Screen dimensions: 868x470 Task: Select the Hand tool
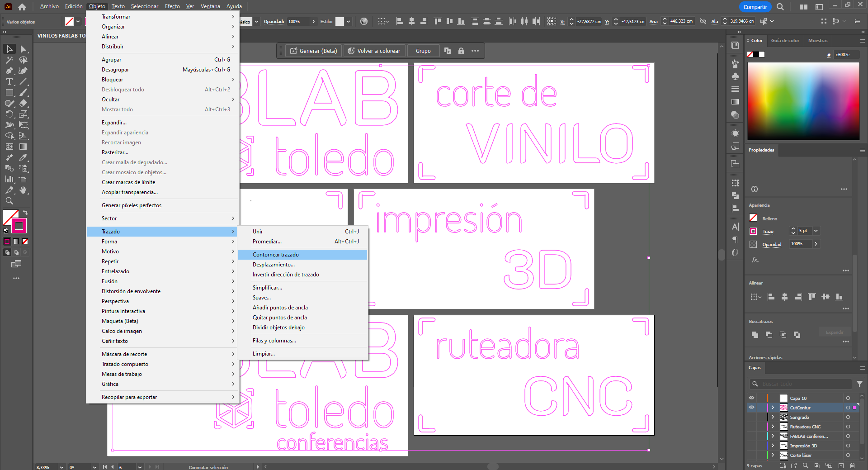pos(24,190)
